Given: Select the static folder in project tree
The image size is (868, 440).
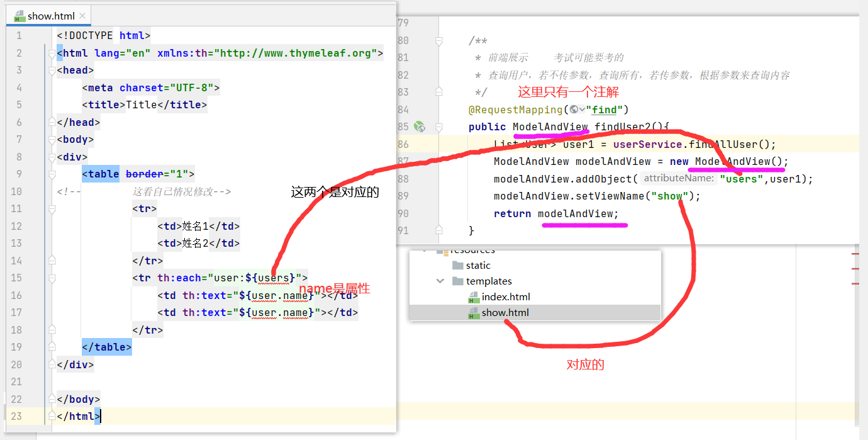Looking at the screenshot, I should click(478, 266).
